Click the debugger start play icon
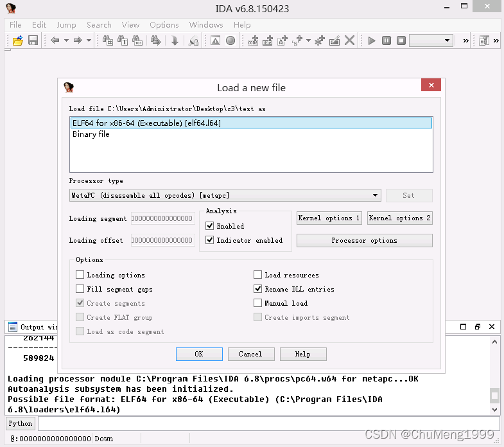The height and width of the screenshot is (447, 504). tap(372, 40)
